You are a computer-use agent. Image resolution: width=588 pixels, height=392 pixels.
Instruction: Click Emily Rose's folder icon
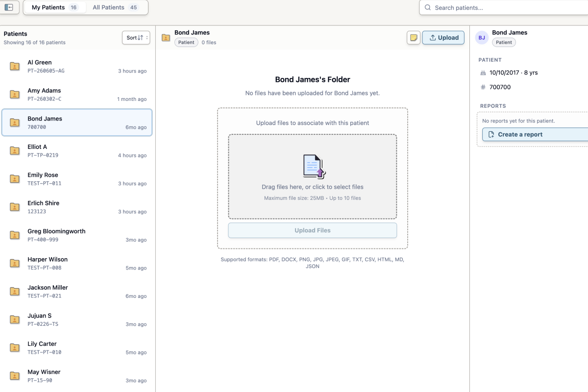click(15, 179)
